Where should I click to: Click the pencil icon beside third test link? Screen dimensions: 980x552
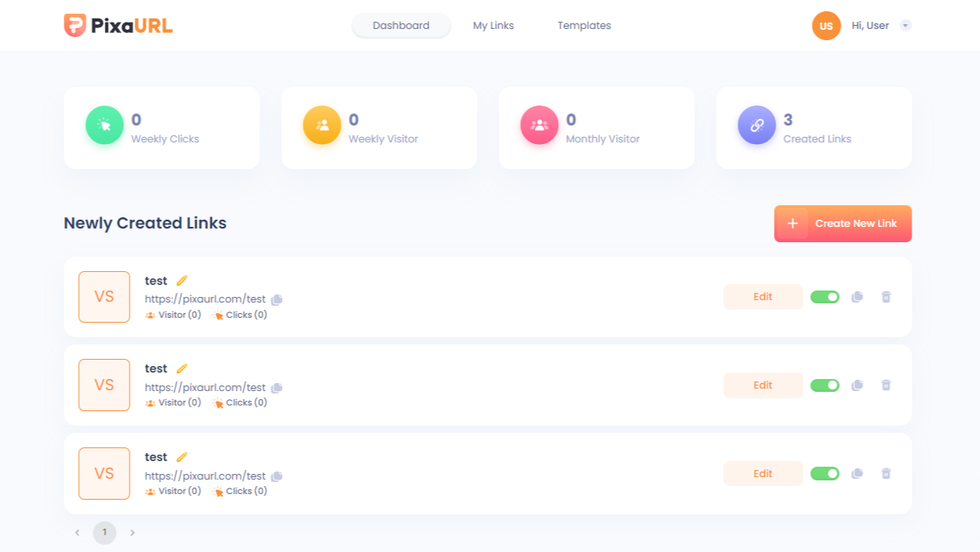(x=182, y=457)
